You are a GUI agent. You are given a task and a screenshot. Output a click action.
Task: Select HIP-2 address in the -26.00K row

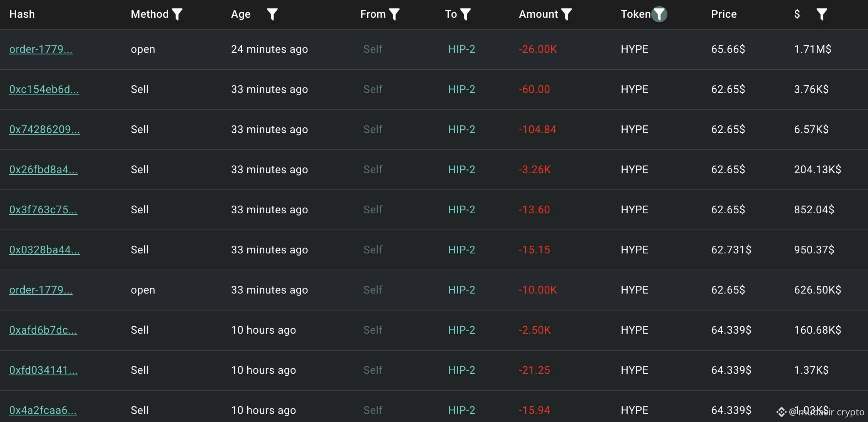click(x=461, y=49)
